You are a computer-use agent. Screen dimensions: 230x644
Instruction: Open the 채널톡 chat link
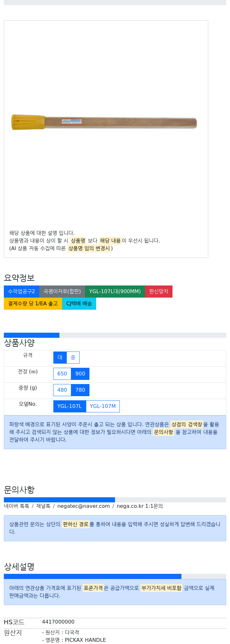(43, 506)
